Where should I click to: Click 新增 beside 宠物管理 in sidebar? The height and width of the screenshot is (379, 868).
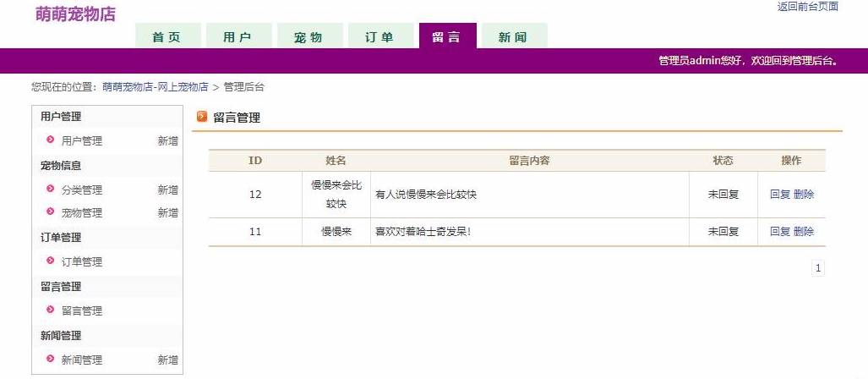click(167, 213)
